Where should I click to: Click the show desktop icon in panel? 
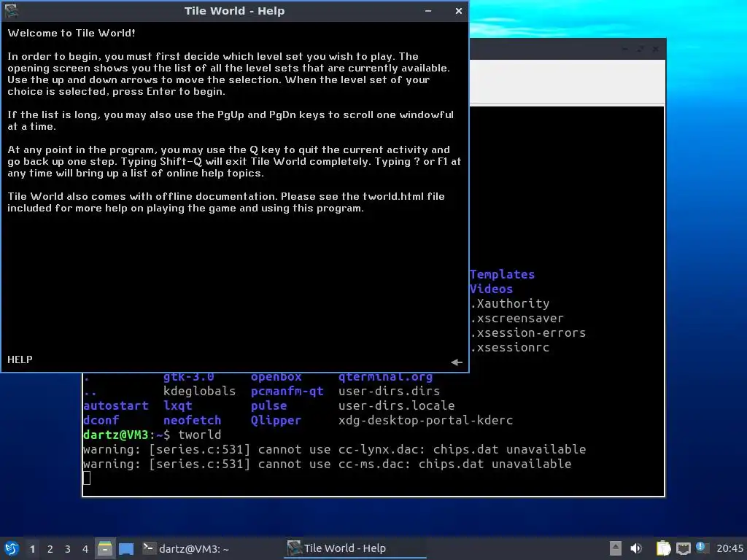pos(126,548)
